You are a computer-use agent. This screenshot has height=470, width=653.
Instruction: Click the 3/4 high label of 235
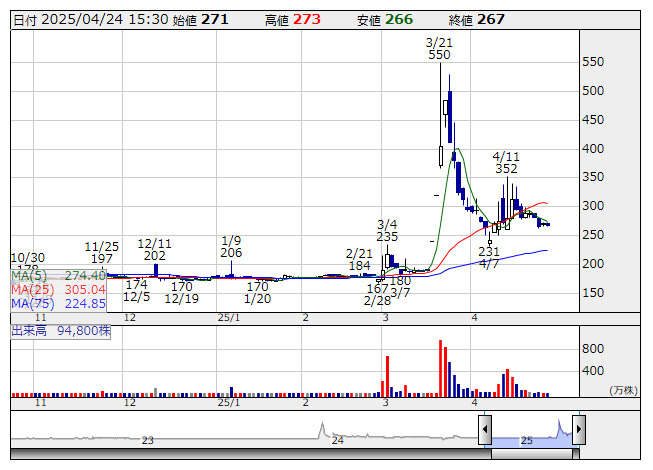coord(387,231)
